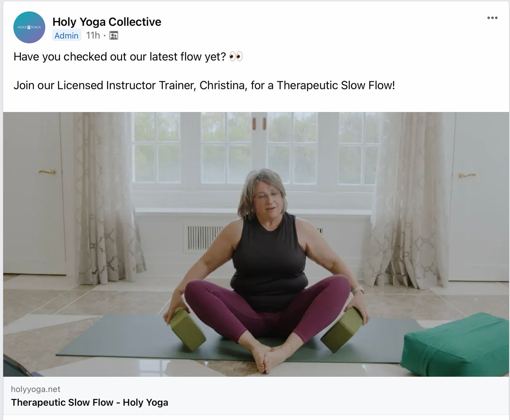Click the wall vent grille in the image
This screenshot has height=420, width=510.
[x=205, y=238]
